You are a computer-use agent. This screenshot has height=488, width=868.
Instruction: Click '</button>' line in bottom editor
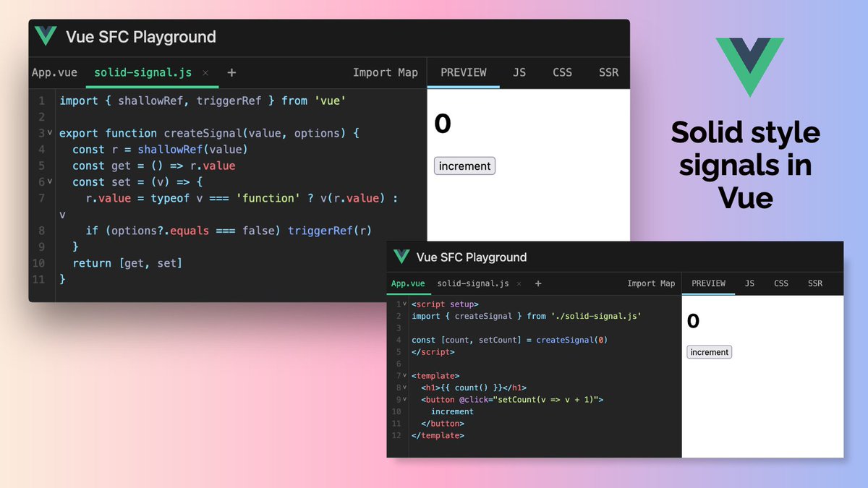[x=443, y=424]
